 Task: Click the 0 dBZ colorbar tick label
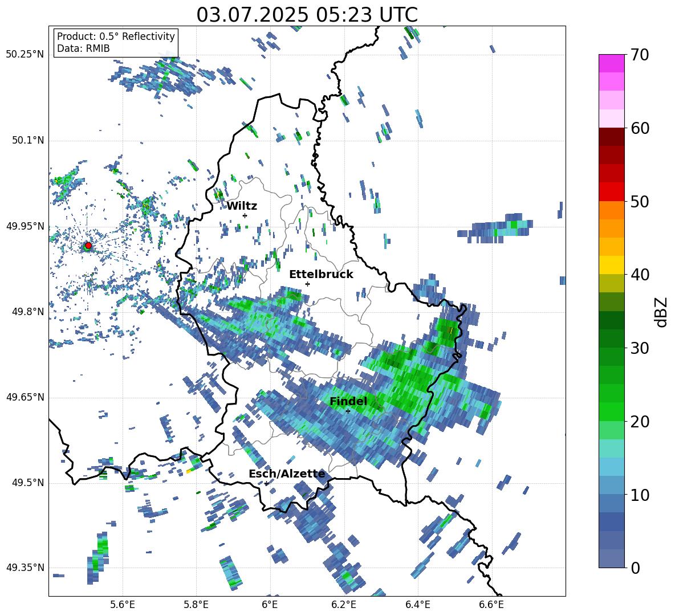[x=635, y=568]
